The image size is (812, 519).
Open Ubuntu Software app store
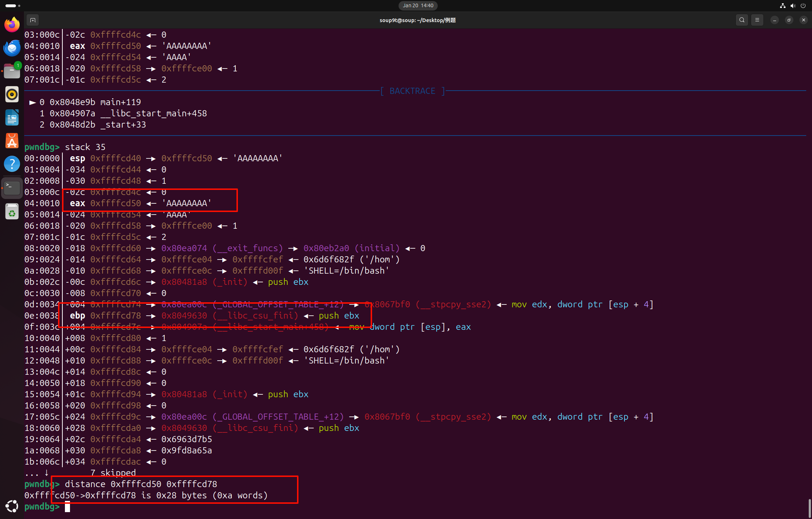[12, 141]
